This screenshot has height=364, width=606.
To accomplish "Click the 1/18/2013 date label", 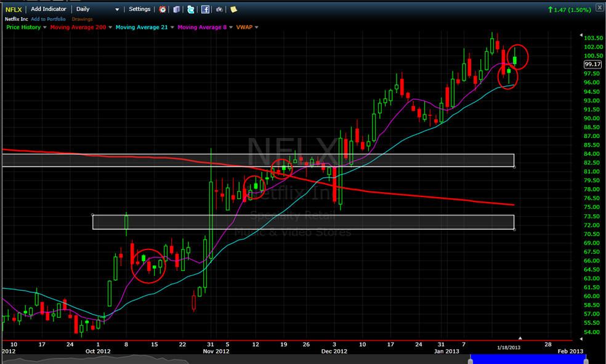I will pos(509,347).
